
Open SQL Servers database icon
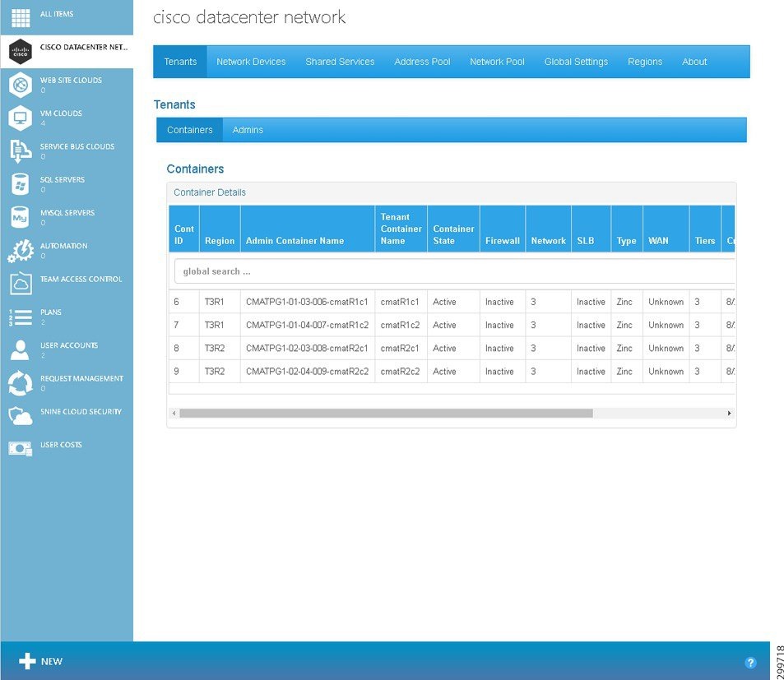coord(20,184)
